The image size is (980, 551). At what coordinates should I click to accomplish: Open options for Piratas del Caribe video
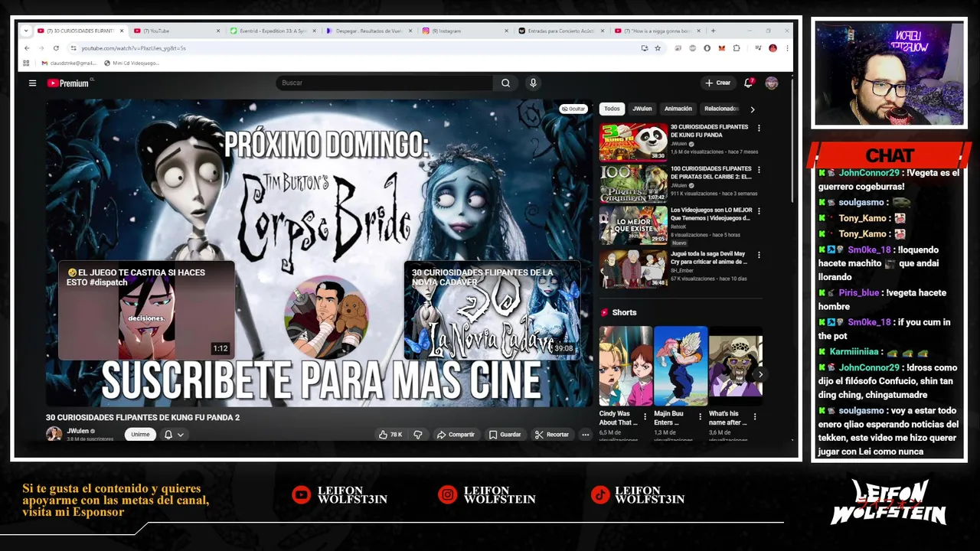[759, 169]
